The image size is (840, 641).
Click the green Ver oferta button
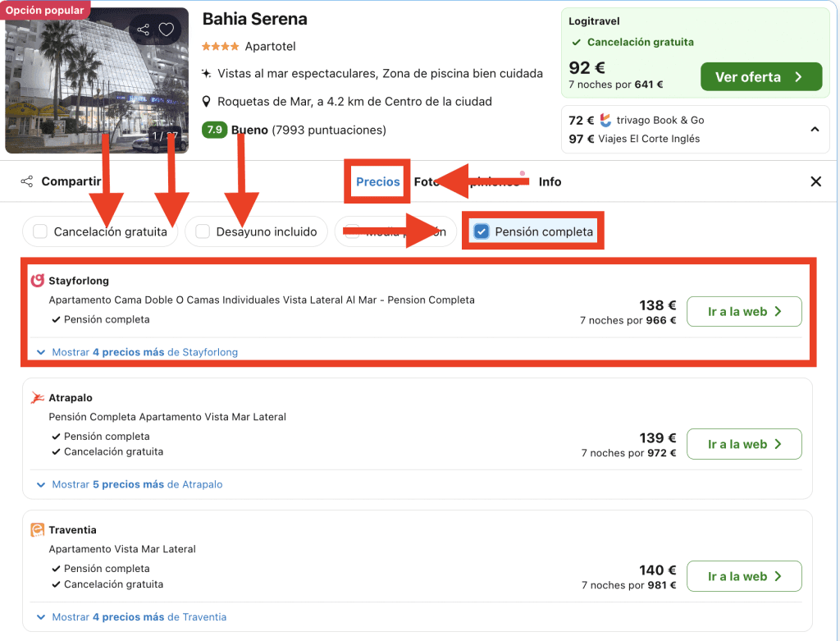click(760, 77)
